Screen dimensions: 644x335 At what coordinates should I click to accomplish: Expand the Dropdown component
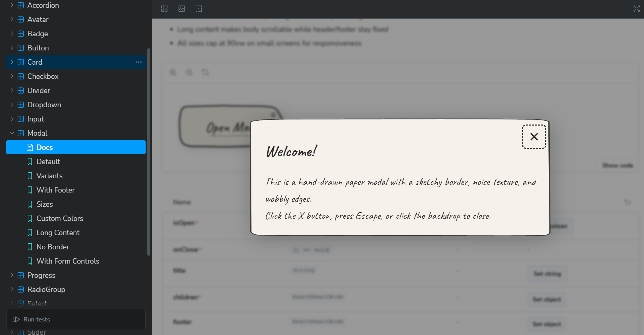pyautogui.click(x=12, y=105)
